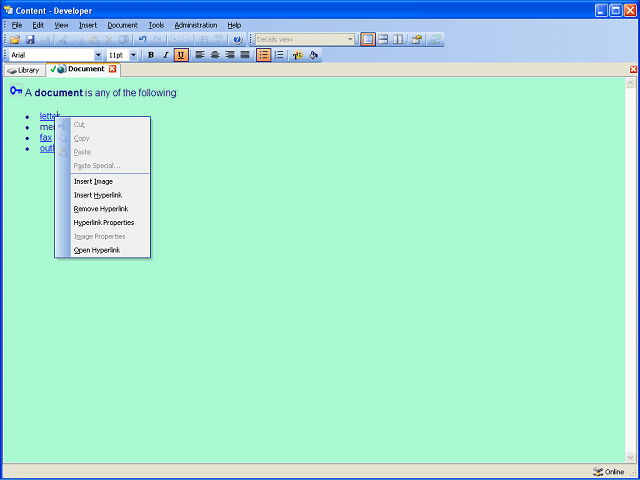The image size is (640, 480).
Task: Click the disabled Cut scissors toolbar icon
Action: (64, 40)
